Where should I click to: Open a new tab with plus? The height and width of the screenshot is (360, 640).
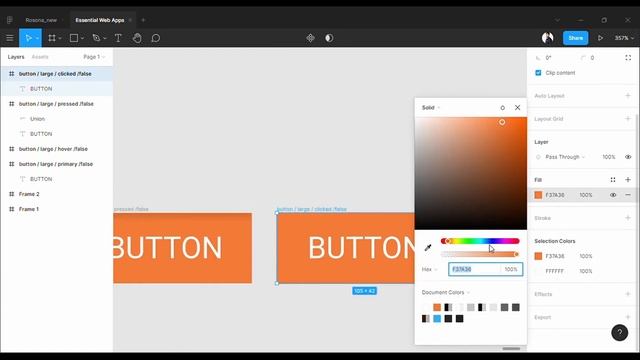[143, 20]
